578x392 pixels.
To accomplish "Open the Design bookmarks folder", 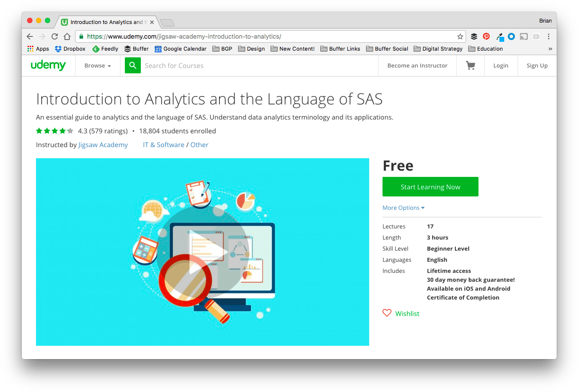I will point(251,49).
